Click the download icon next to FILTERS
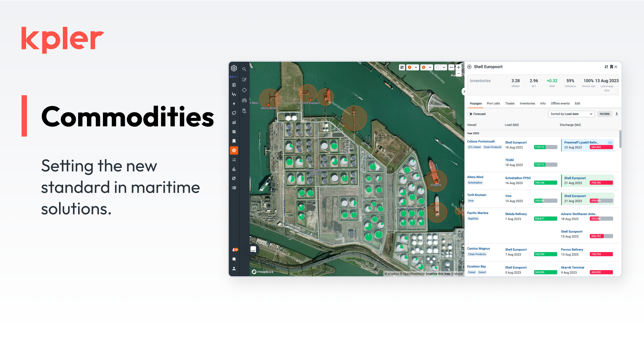644x338 pixels. pos(616,114)
